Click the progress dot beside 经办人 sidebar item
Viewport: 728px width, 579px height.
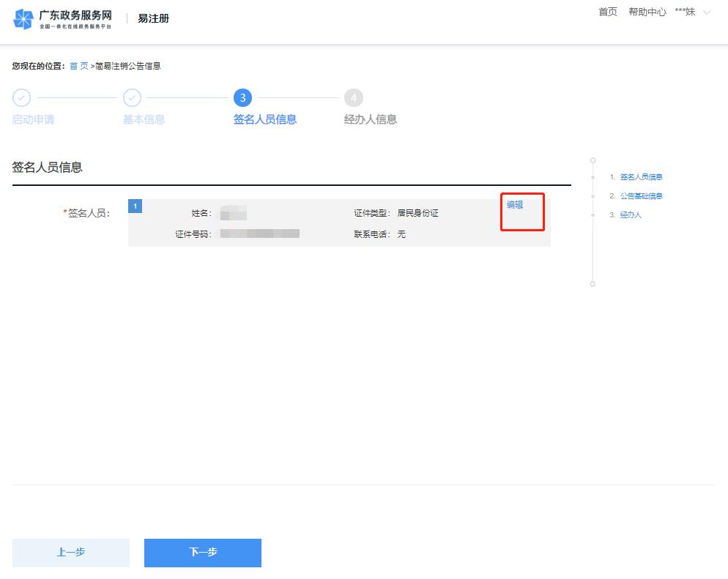tap(592, 214)
